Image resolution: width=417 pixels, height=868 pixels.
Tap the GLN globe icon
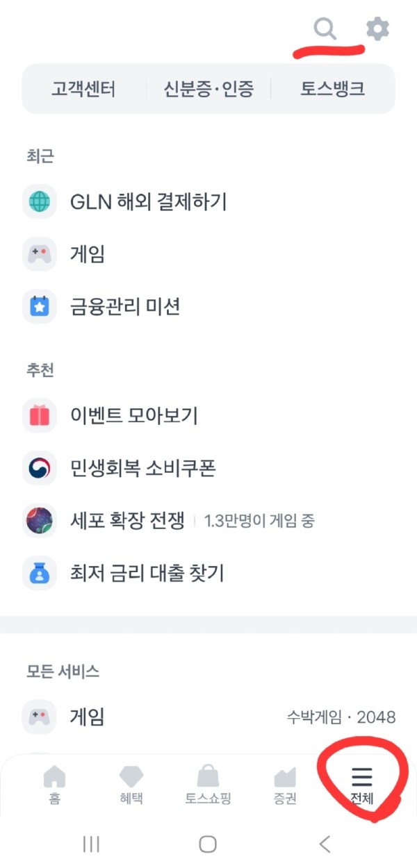(x=40, y=202)
